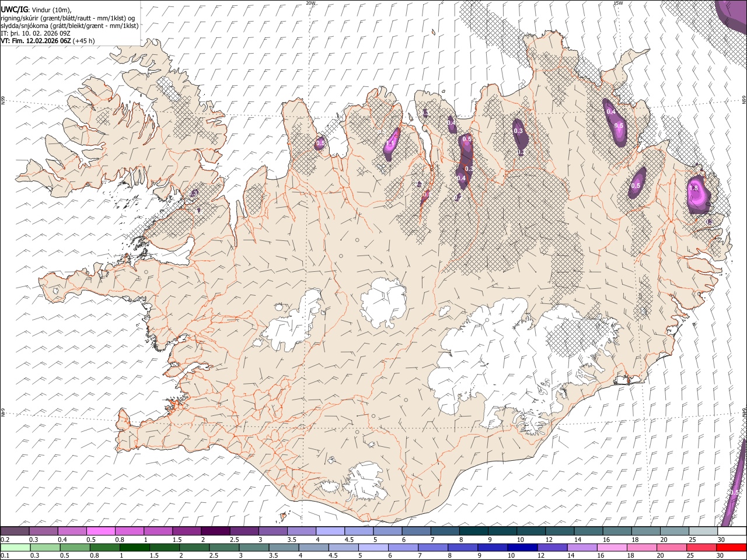Click the '20W' longitude label

click(310, 3)
